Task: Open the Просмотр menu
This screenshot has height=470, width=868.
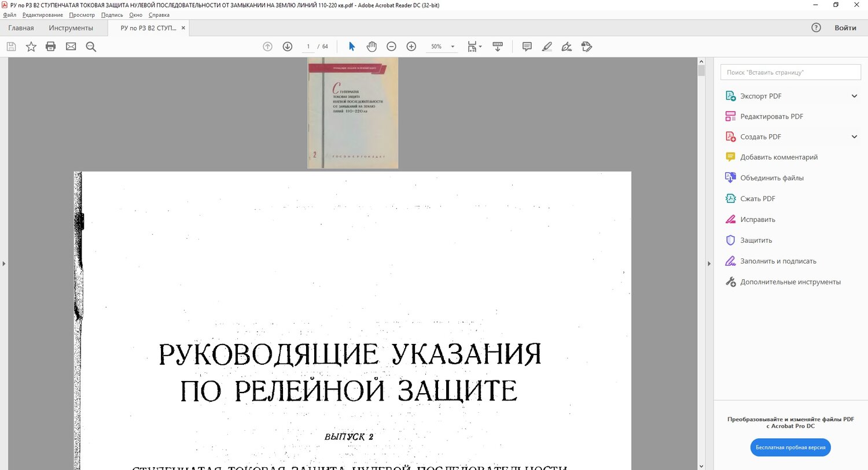Action: (82, 14)
